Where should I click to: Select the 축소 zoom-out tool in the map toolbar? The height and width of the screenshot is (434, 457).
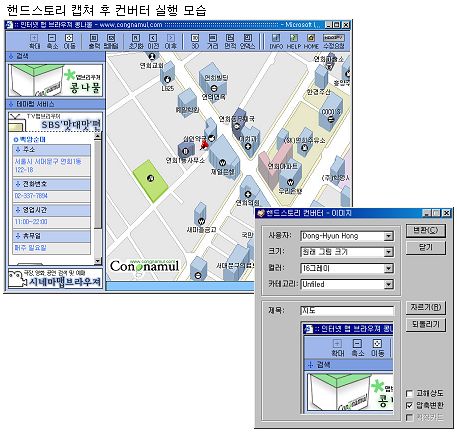coord(52,41)
